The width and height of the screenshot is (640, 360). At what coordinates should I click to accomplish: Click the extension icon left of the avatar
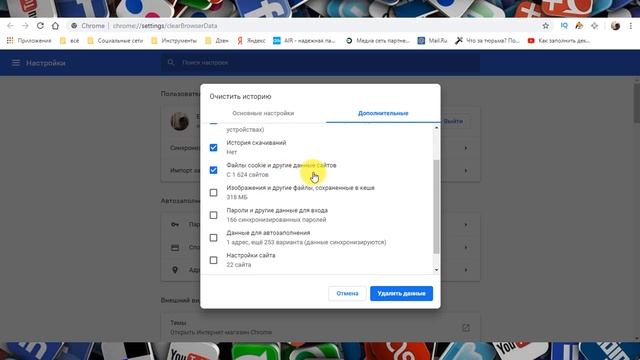point(594,26)
